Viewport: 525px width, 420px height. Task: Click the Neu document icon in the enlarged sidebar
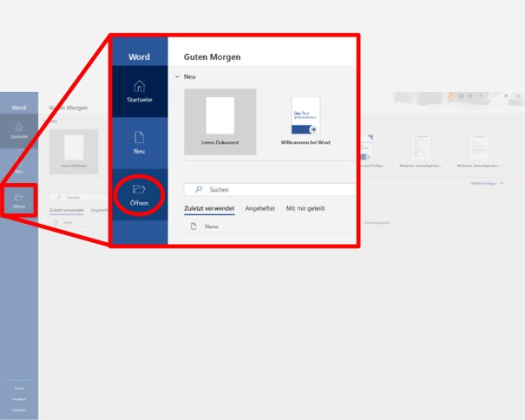tap(139, 138)
